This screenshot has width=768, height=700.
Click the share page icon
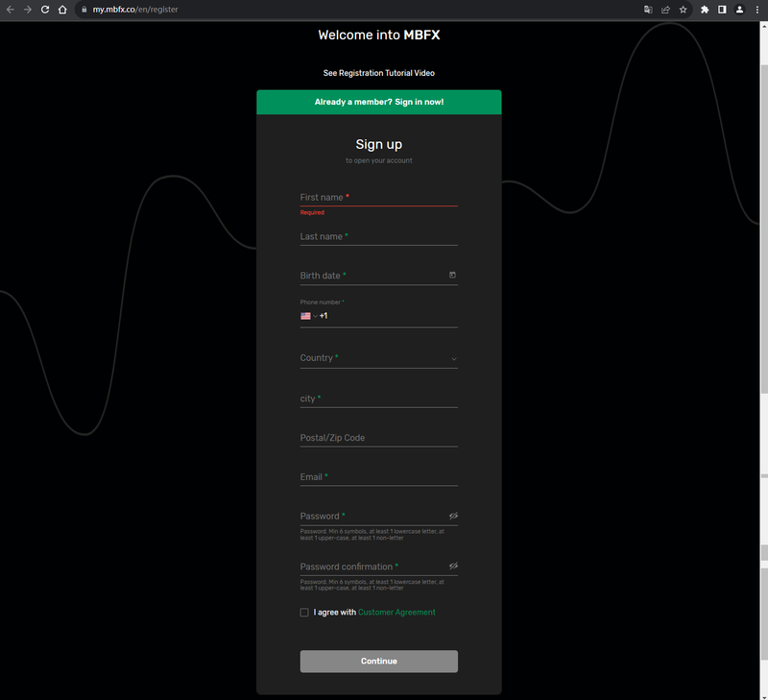[x=665, y=10]
